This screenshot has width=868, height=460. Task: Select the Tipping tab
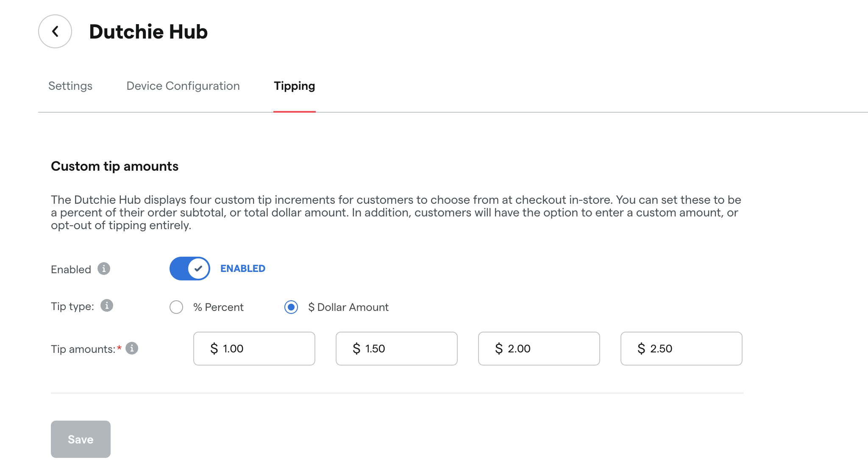294,86
